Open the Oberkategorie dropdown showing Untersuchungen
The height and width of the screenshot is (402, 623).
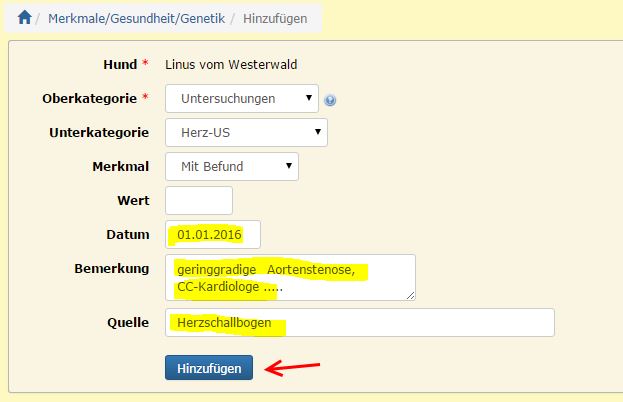coord(242,99)
